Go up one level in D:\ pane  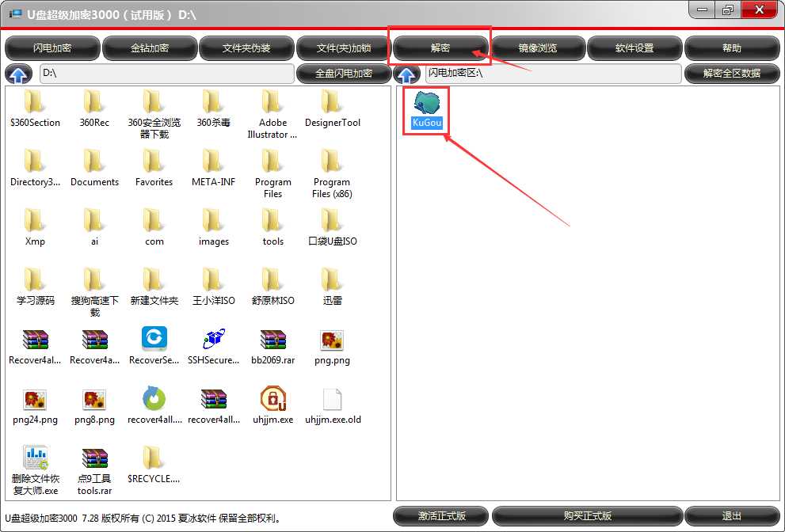pos(18,74)
